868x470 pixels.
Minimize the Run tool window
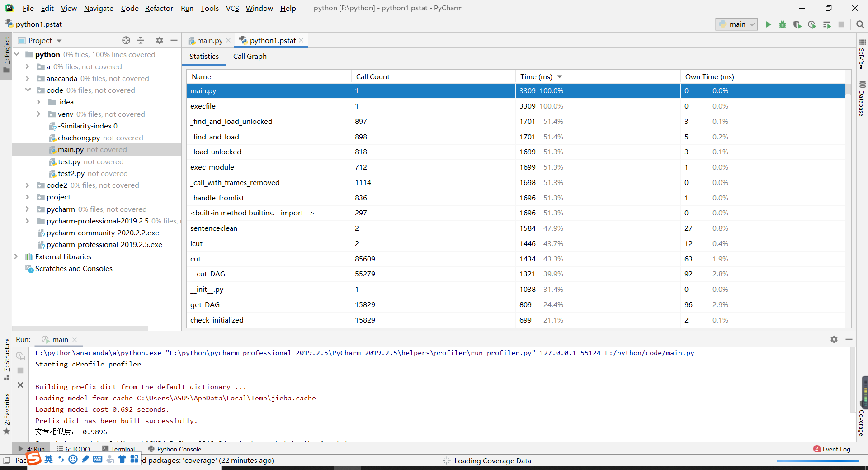click(x=849, y=339)
